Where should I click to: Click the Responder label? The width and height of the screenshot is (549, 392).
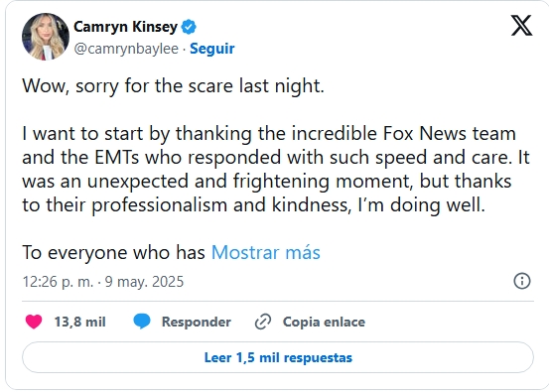pyautogui.click(x=197, y=322)
